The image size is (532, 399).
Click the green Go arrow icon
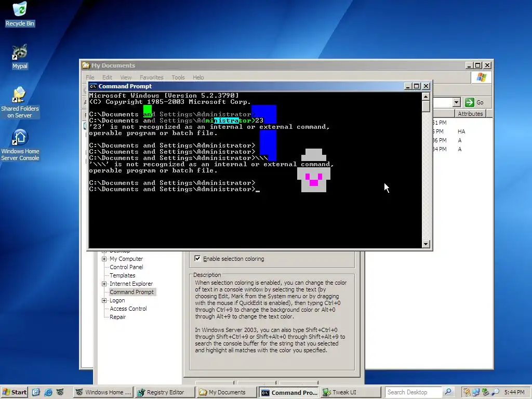[470, 102]
